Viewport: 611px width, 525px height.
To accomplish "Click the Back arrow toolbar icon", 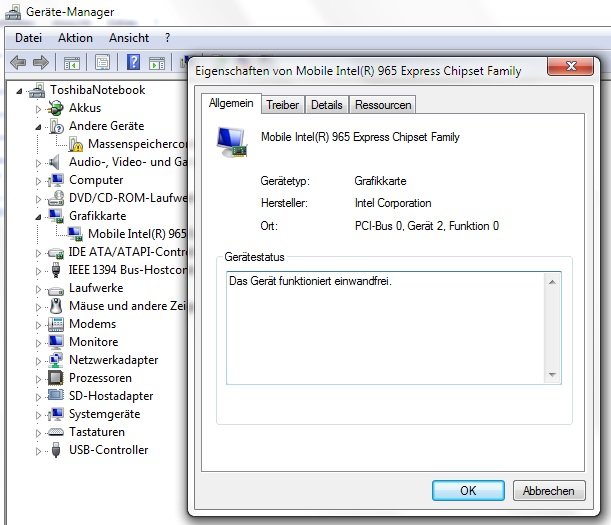I will (x=18, y=62).
